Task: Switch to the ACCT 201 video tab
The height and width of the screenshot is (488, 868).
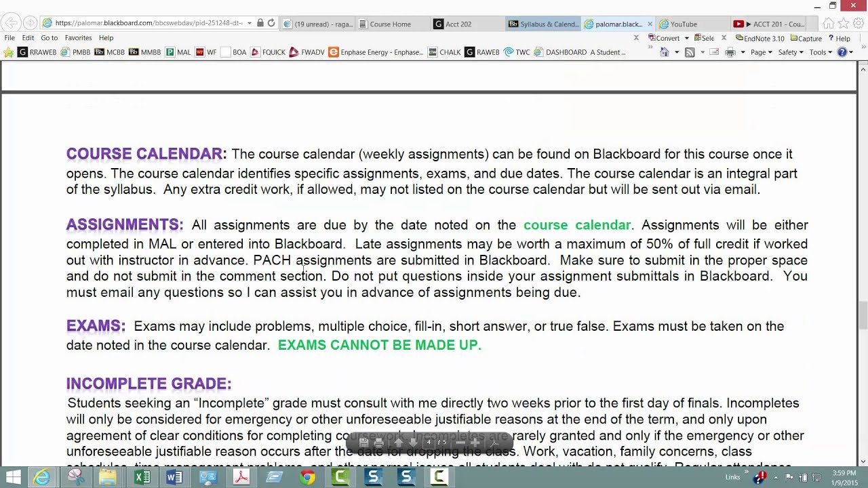Action: pos(769,24)
